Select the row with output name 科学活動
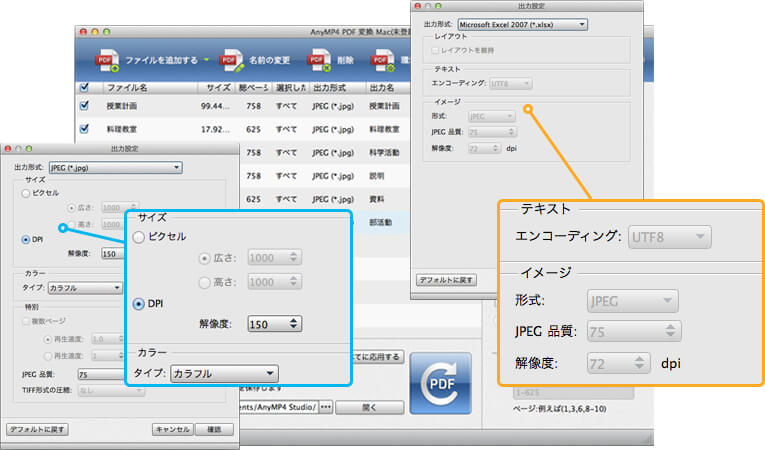Image resolution: width=765 pixels, height=450 pixels. 384,153
